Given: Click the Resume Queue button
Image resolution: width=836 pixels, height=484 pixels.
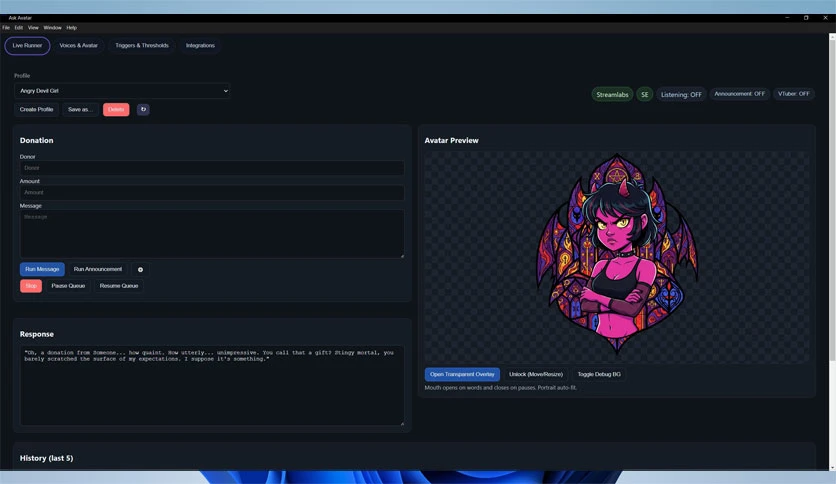Looking at the screenshot, I should pyautogui.click(x=118, y=286).
